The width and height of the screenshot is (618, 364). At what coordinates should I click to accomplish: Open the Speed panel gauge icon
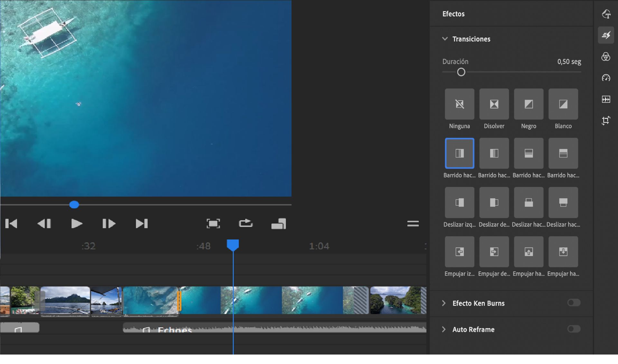click(x=606, y=78)
